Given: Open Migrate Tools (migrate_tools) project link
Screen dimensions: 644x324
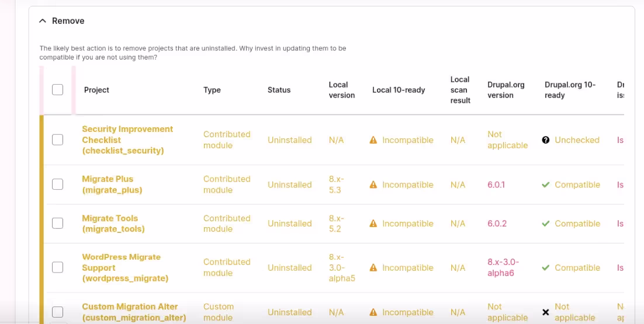Looking at the screenshot, I should (113, 224).
